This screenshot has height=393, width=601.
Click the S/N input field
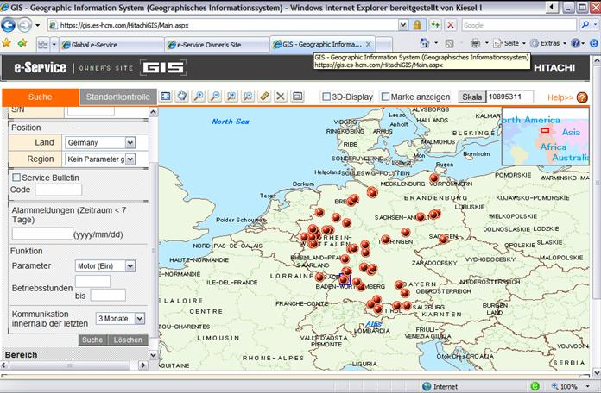point(90,111)
